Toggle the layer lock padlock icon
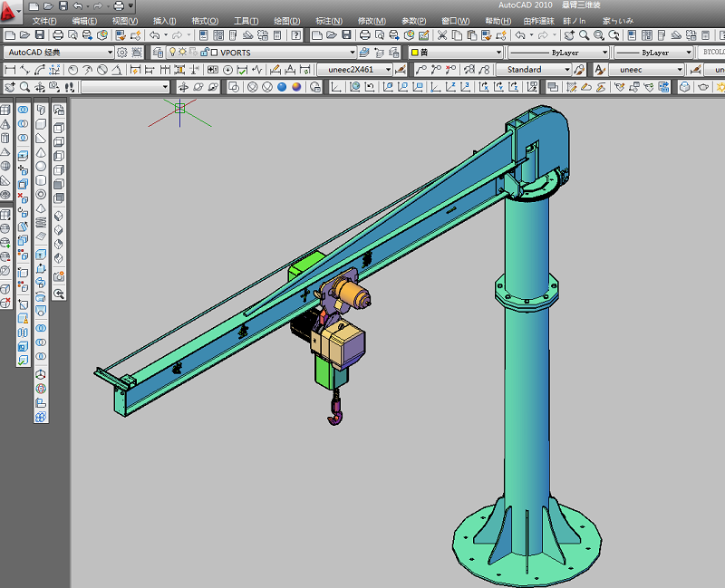This screenshot has width=725, height=588. [x=203, y=53]
